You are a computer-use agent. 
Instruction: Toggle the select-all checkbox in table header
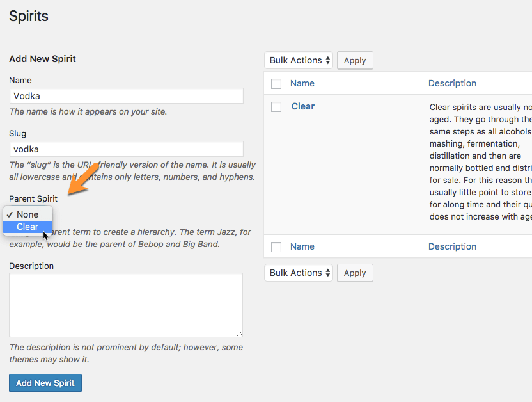pyautogui.click(x=276, y=84)
